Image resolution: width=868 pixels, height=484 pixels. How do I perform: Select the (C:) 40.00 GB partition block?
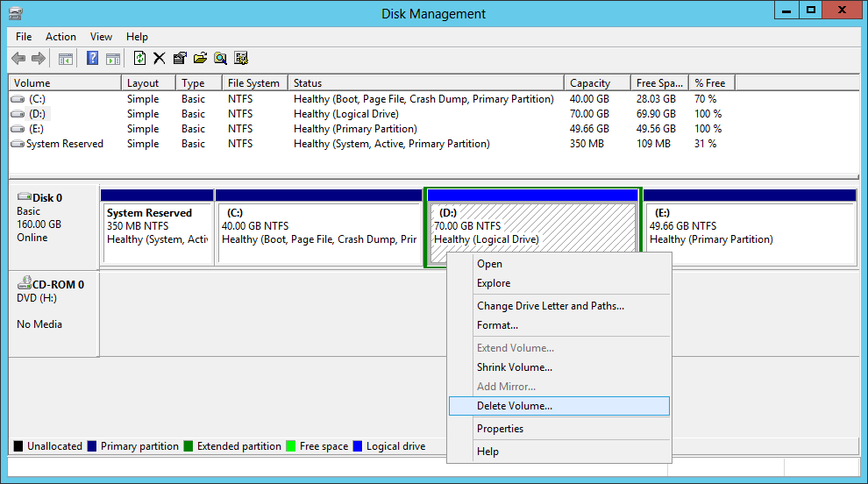coord(319,228)
